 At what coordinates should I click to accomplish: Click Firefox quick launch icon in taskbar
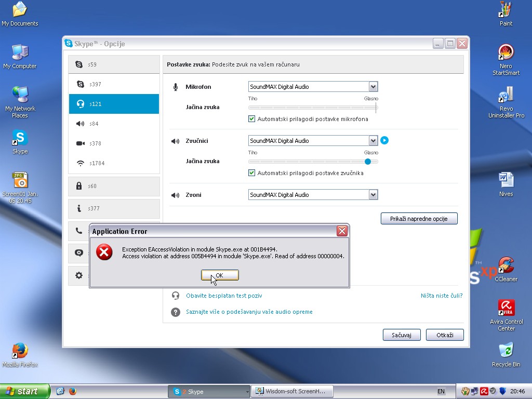tap(73, 391)
